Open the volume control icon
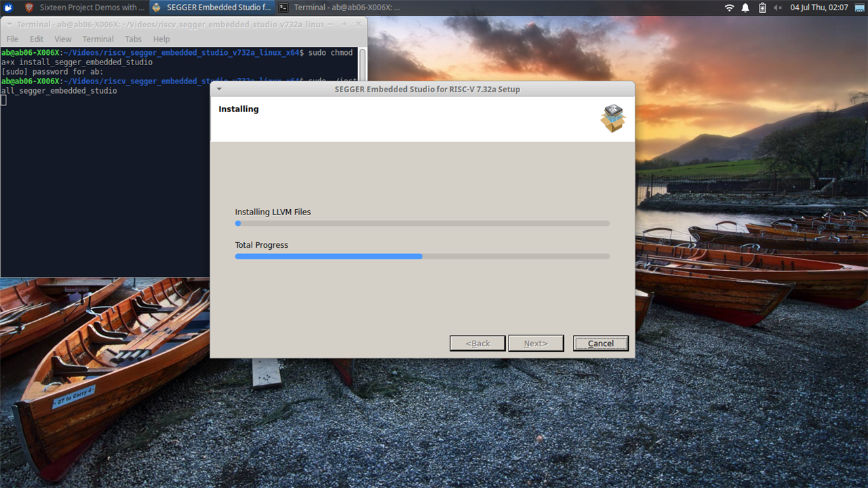The height and width of the screenshot is (488, 868). (778, 7)
